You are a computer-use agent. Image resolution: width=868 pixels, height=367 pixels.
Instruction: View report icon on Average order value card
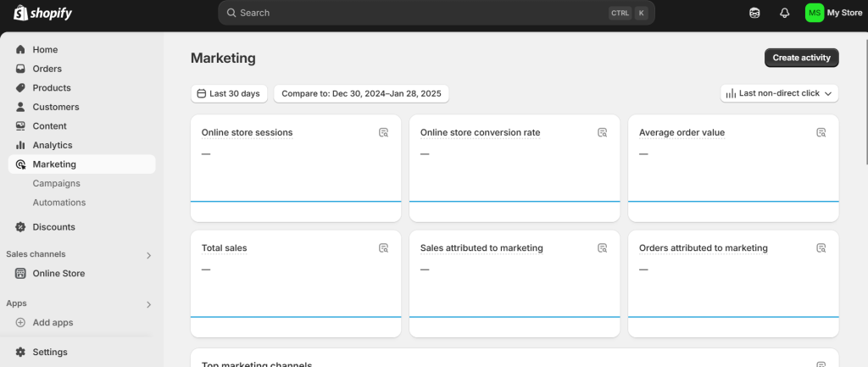pos(821,132)
